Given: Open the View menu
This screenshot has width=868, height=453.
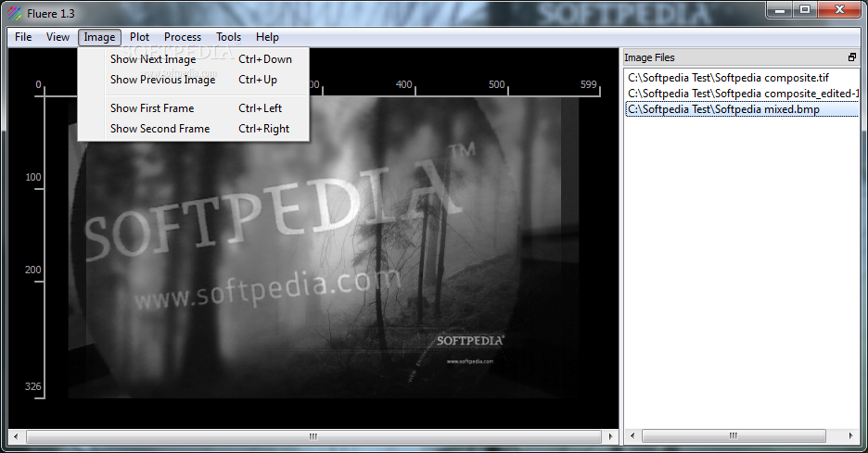Looking at the screenshot, I should pos(57,37).
